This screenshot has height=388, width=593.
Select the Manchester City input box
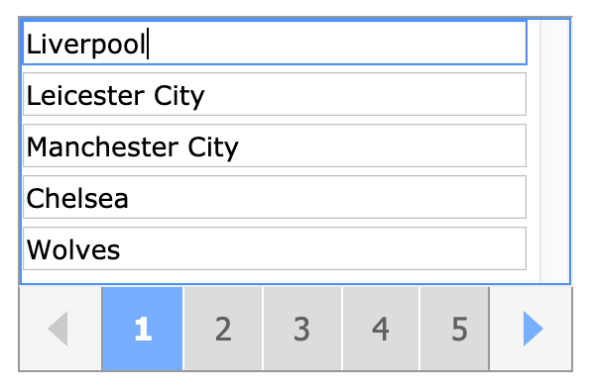coord(275,146)
